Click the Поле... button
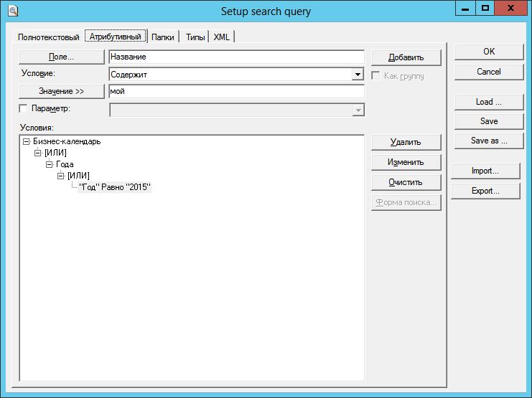 [61, 57]
